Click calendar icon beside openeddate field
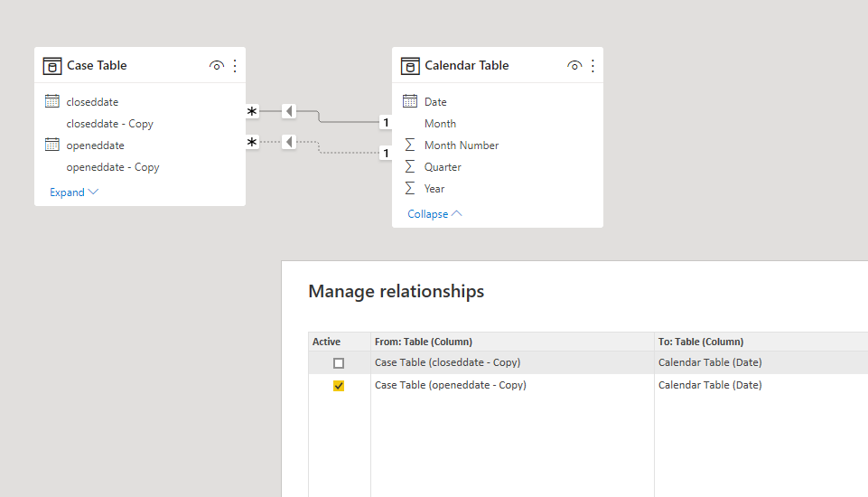The height and width of the screenshot is (497, 868). [x=52, y=145]
